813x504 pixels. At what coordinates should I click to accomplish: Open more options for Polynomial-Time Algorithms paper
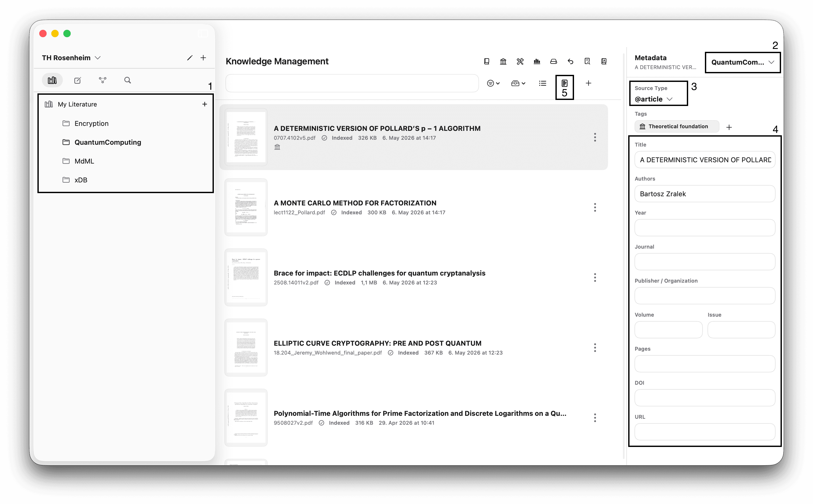coord(595,418)
